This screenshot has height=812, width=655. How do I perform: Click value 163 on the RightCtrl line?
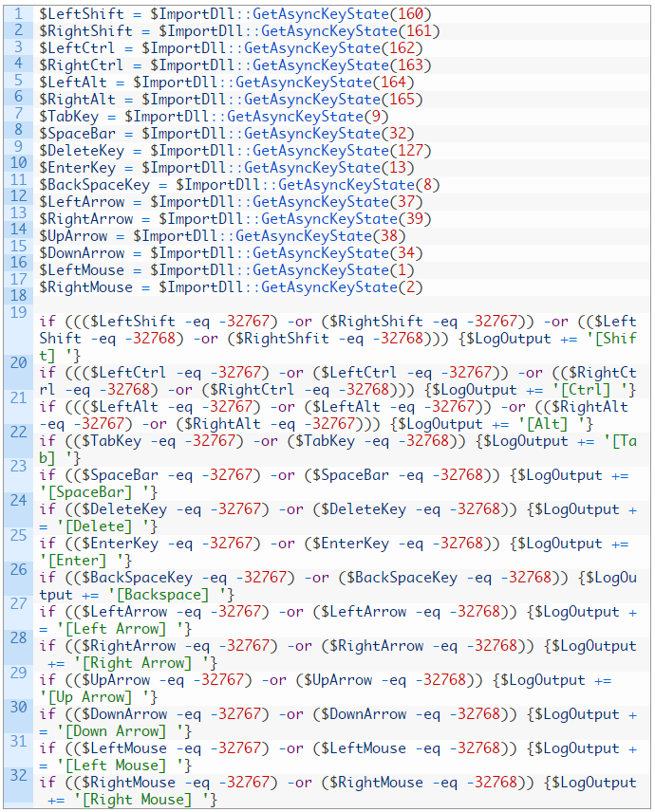point(410,65)
